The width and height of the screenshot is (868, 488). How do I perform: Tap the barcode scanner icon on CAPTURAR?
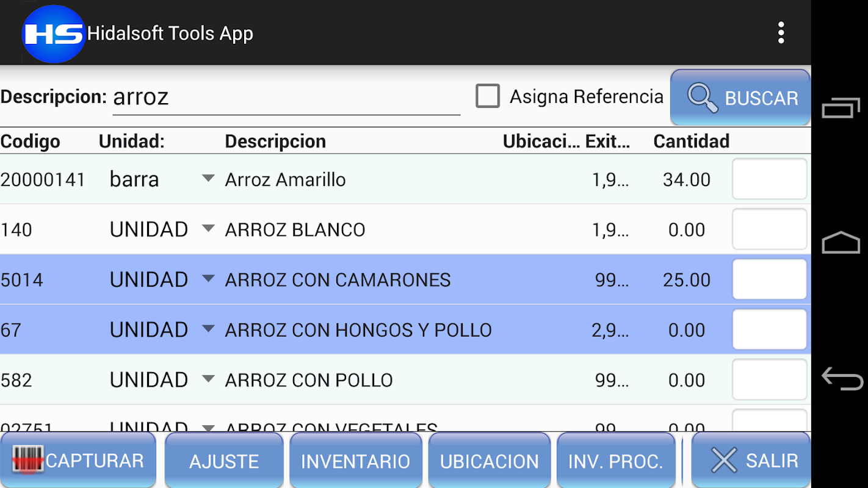28,461
